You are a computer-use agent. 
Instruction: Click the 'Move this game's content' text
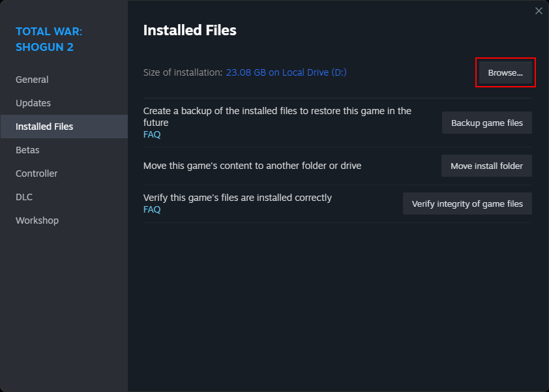click(252, 166)
